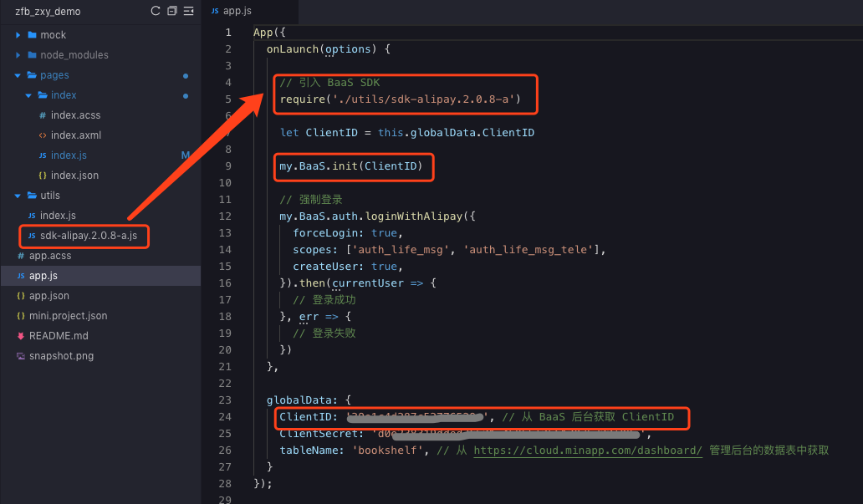Screen dimensions: 863x504
Task: Expand the mock folder
Action: 18,35
